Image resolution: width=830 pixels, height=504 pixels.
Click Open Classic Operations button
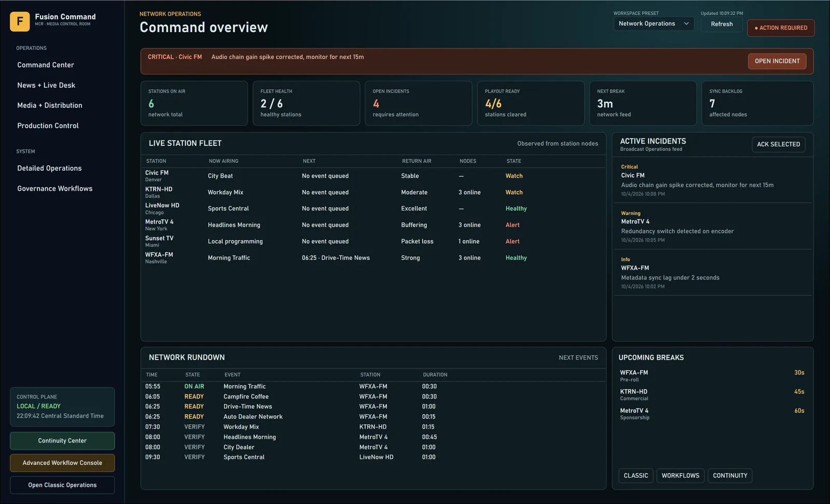coord(62,485)
